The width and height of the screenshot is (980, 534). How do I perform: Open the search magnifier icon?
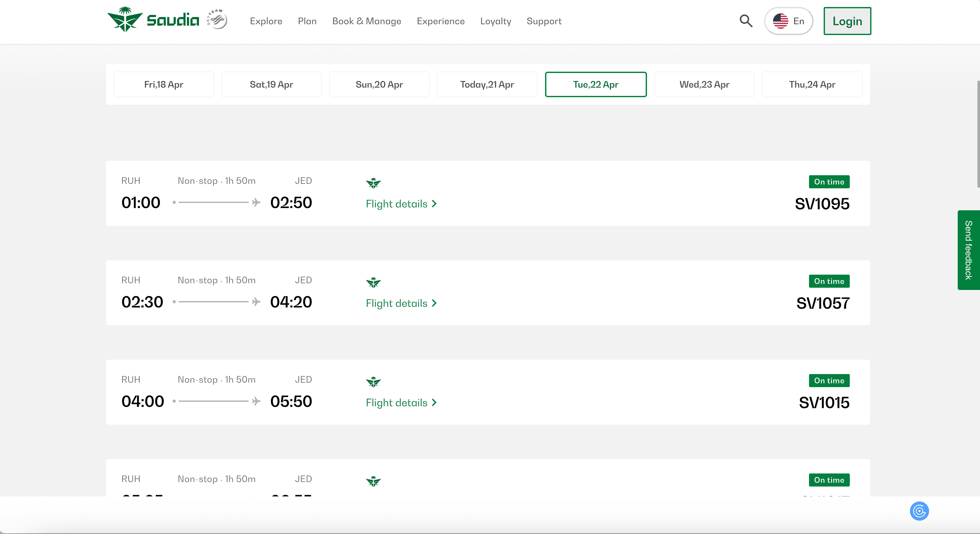[x=746, y=21]
